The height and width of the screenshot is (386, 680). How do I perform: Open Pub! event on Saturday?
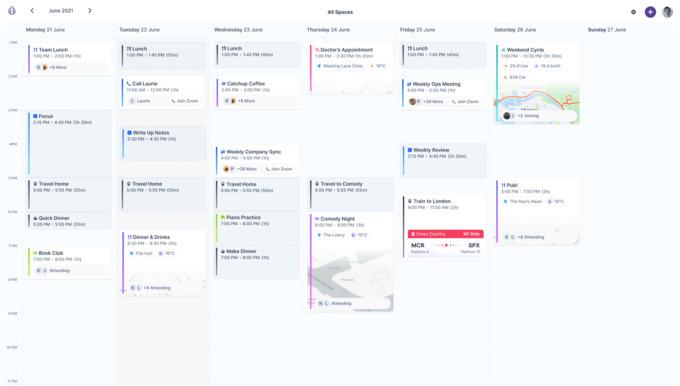[538, 212]
